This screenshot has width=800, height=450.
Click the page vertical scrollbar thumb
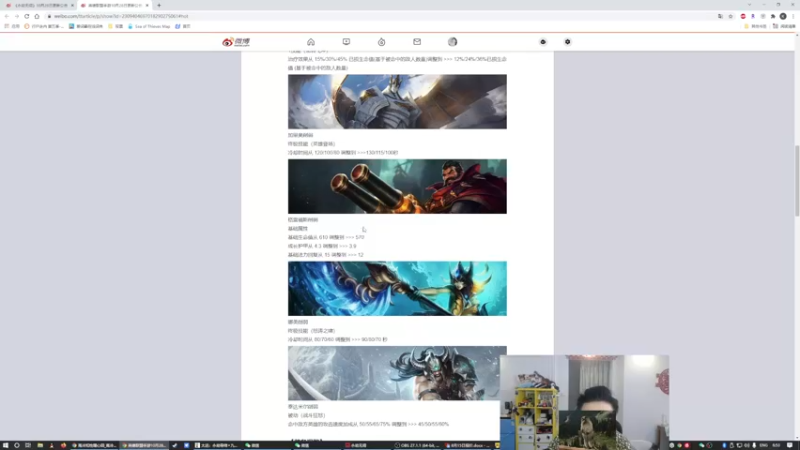pos(797,181)
